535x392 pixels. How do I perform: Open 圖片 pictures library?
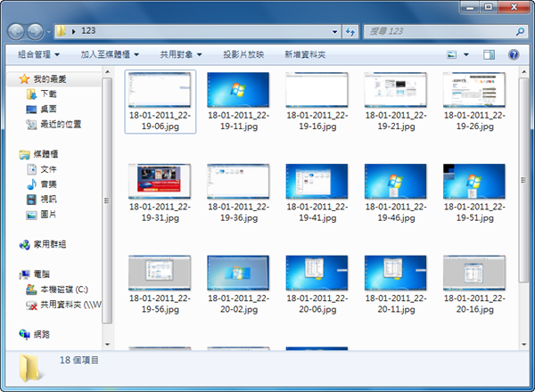(x=41, y=215)
